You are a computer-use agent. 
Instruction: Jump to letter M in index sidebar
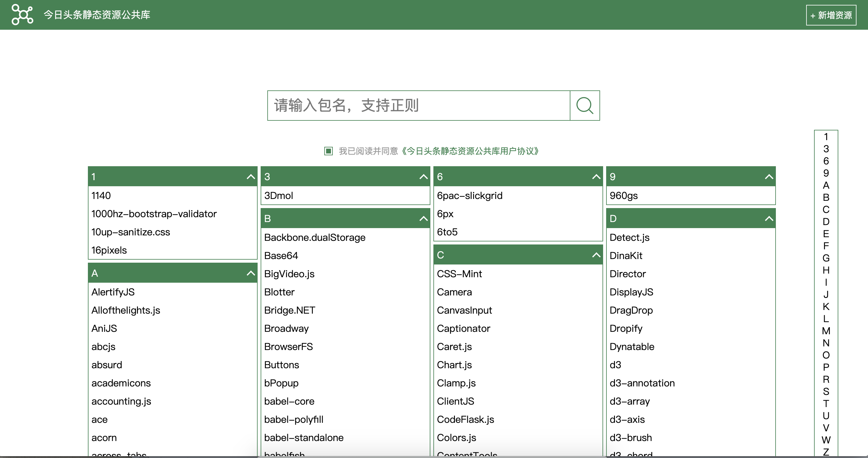pyautogui.click(x=826, y=331)
